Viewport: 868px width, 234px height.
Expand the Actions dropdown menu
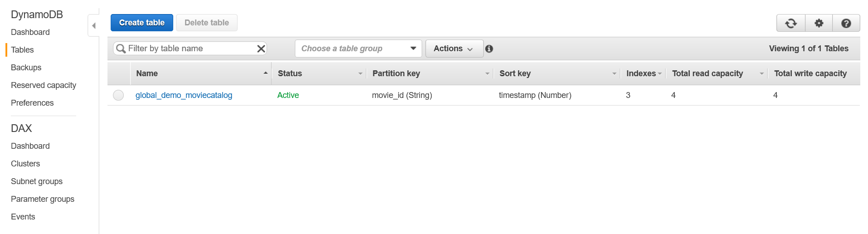coord(453,49)
